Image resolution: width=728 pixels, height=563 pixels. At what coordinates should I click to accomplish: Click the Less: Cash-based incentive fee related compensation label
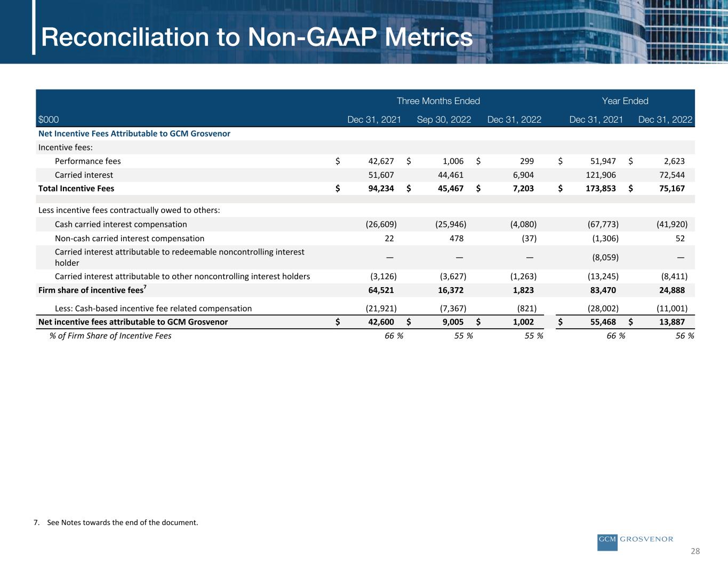153,308
